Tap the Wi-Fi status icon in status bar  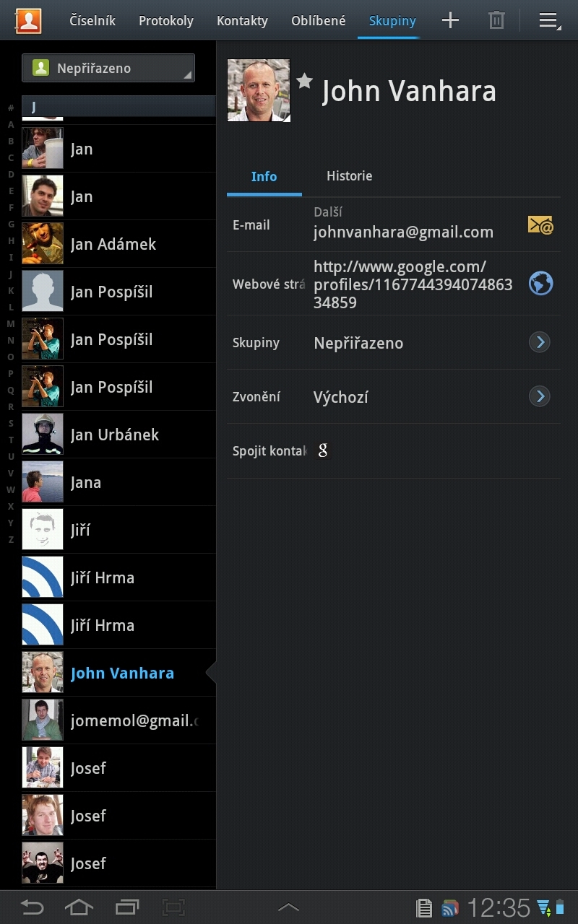coord(541,906)
